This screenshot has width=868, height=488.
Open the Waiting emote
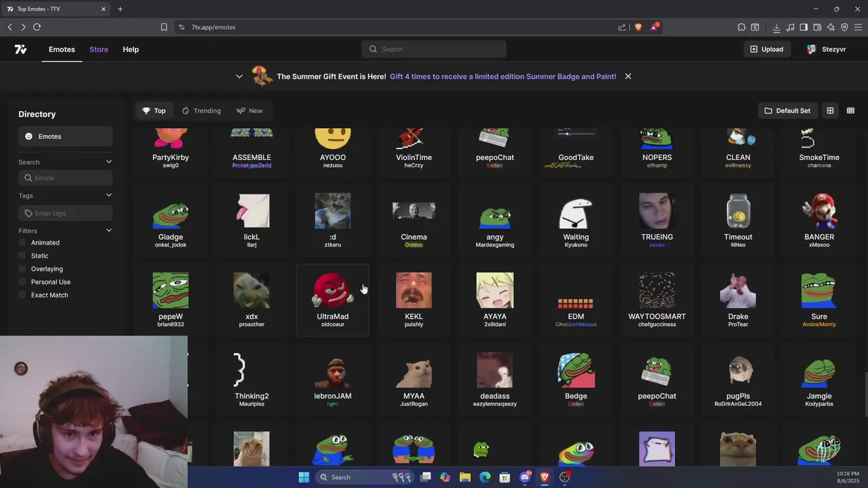576,220
